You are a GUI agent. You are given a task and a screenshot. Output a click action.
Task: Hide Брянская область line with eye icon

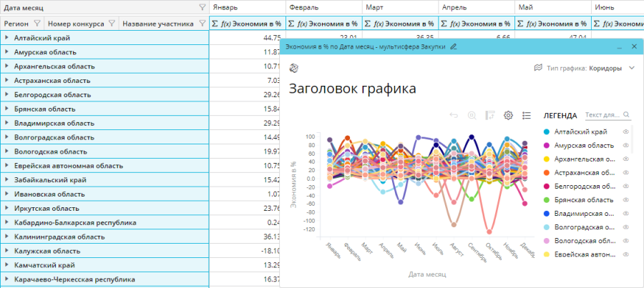click(x=625, y=199)
